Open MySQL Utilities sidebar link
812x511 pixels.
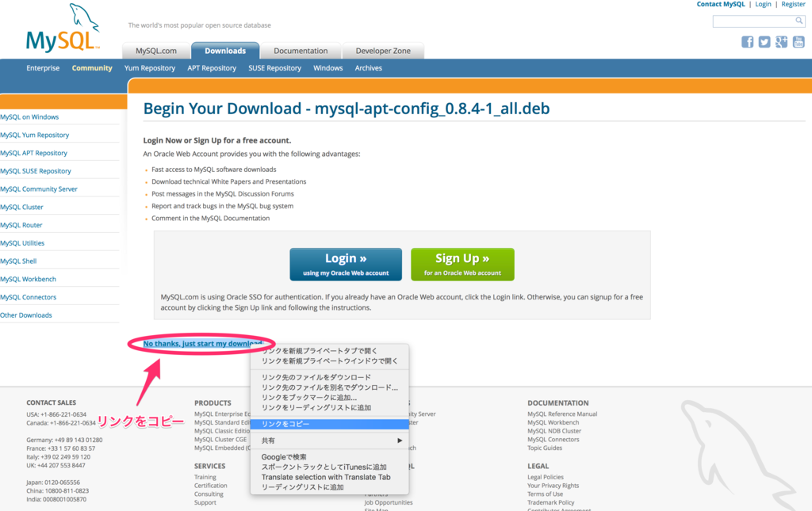click(x=22, y=243)
